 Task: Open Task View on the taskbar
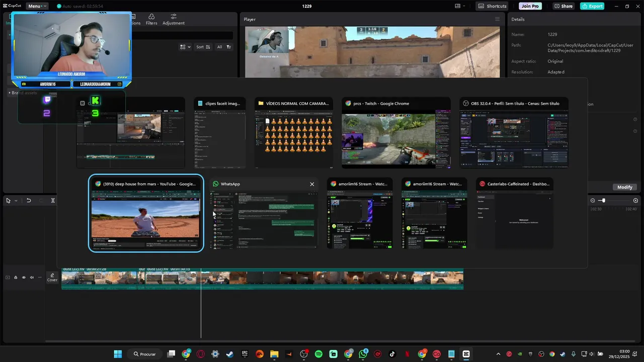(171, 354)
